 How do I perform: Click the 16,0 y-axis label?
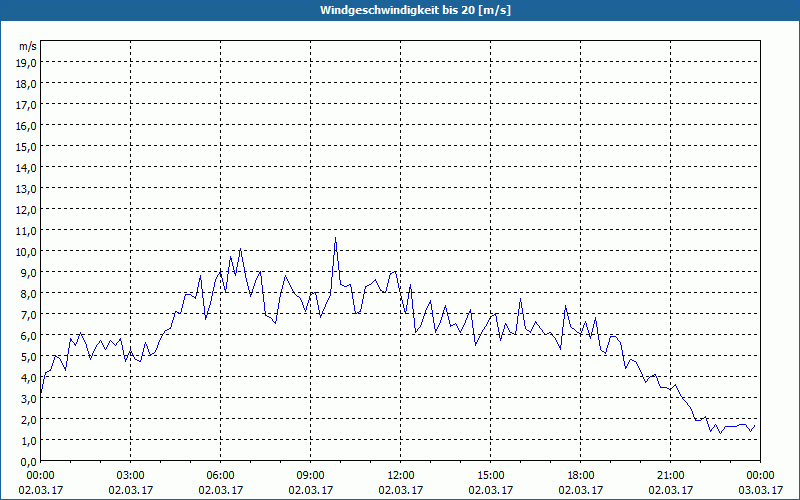(27, 126)
